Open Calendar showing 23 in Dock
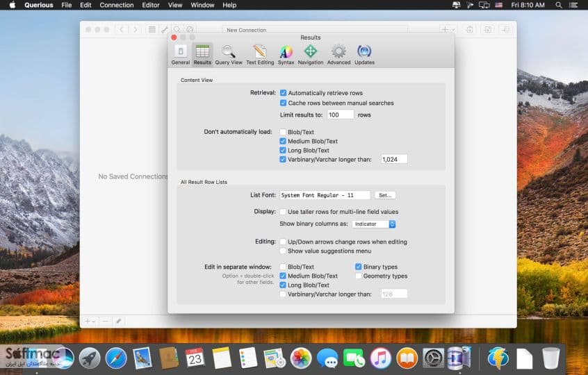This screenshot has height=375, width=588. (x=195, y=358)
